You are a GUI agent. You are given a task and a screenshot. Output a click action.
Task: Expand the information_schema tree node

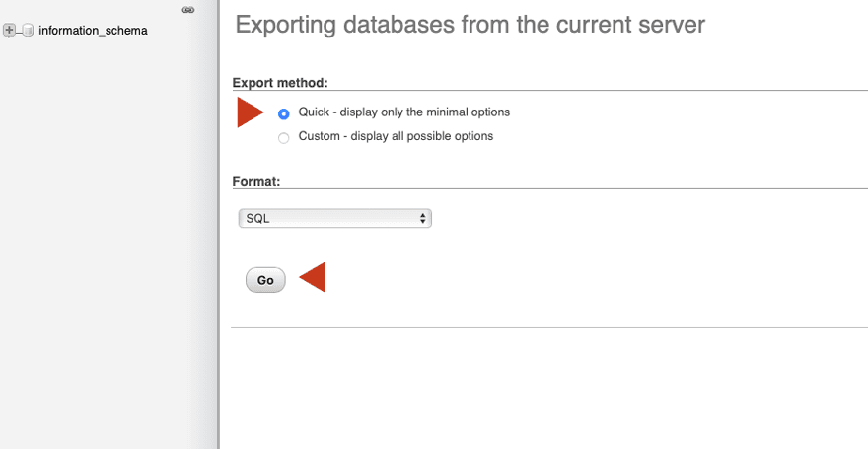click(10, 31)
